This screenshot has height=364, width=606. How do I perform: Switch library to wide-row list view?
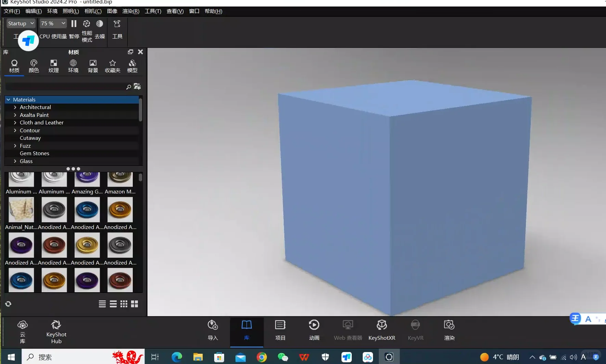click(113, 304)
